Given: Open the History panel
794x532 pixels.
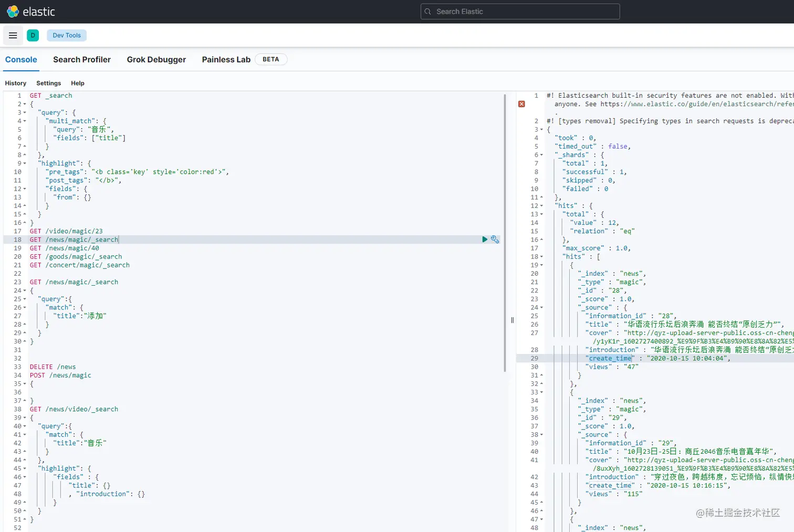Looking at the screenshot, I should tap(16, 83).
